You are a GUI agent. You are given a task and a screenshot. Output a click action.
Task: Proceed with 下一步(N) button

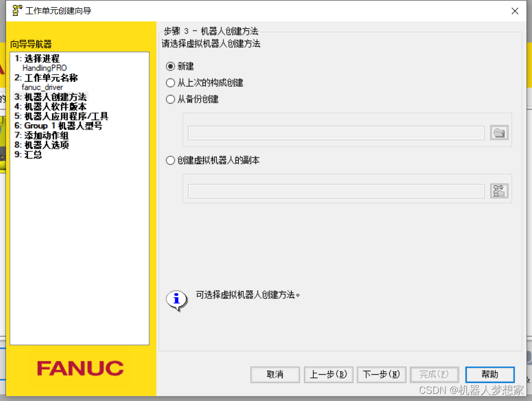pyautogui.click(x=382, y=375)
